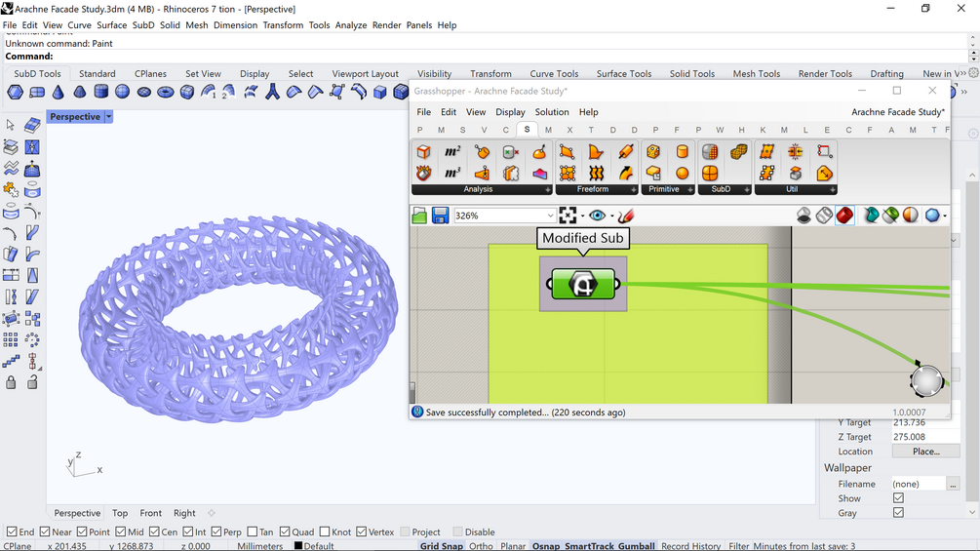Image resolution: width=980 pixels, height=551 pixels.
Task: Open the Grasshopper Display menu
Action: point(510,112)
